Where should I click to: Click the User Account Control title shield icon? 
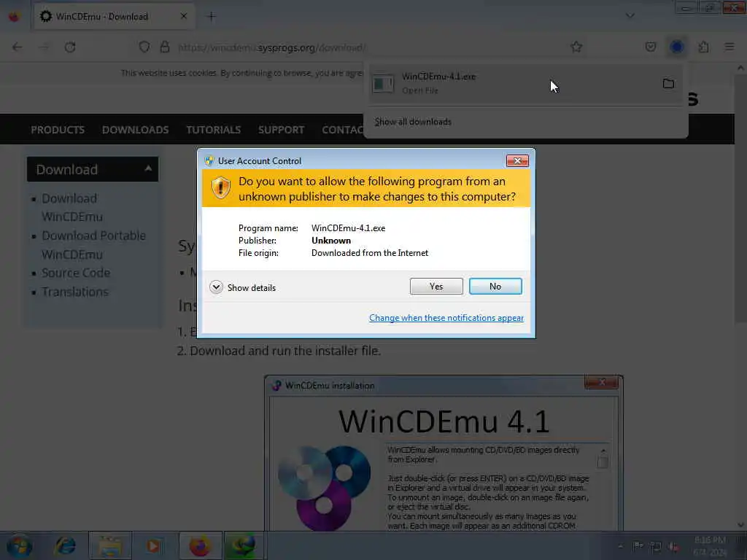point(209,161)
